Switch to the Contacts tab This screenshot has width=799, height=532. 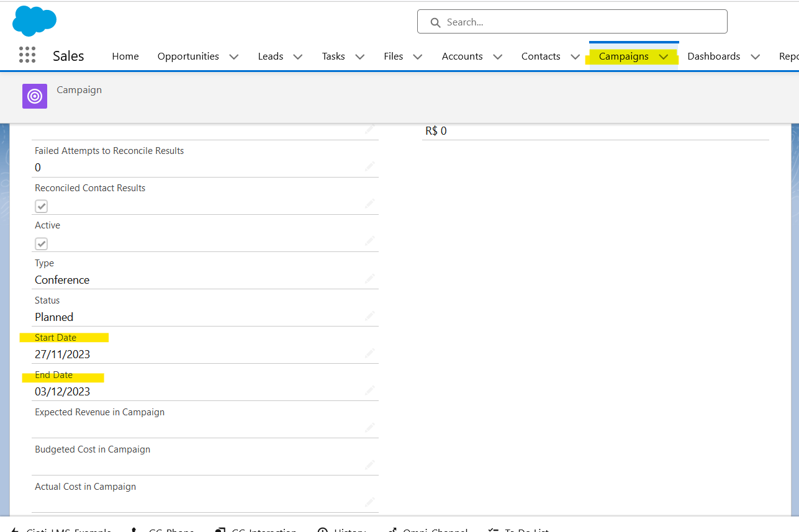coord(540,56)
